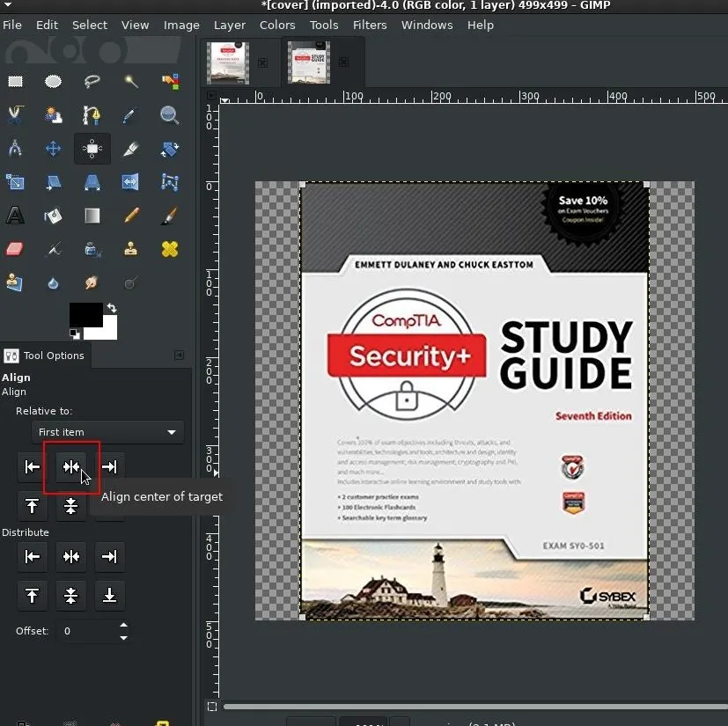This screenshot has width=728, height=726.
Task: Distribute left edges of targets
Action: coord(32,556)
